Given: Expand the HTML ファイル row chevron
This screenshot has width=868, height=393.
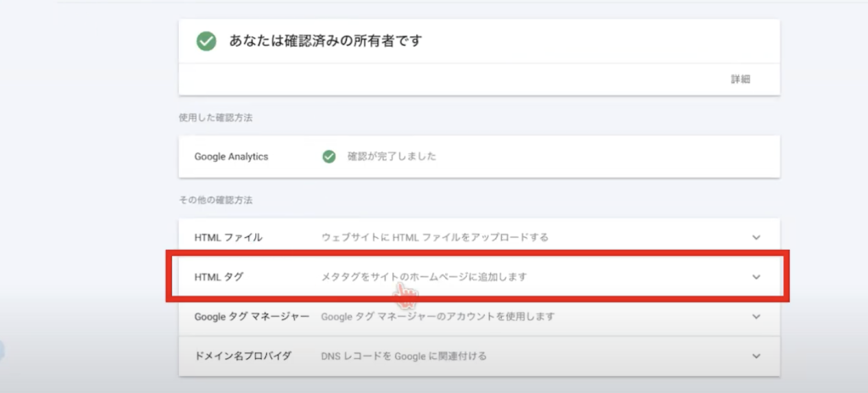Looking at the screenshot, I should coord(756,237).
